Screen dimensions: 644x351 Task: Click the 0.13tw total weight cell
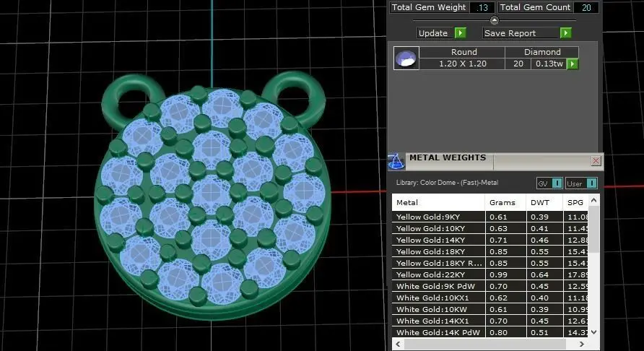(549, 64)
